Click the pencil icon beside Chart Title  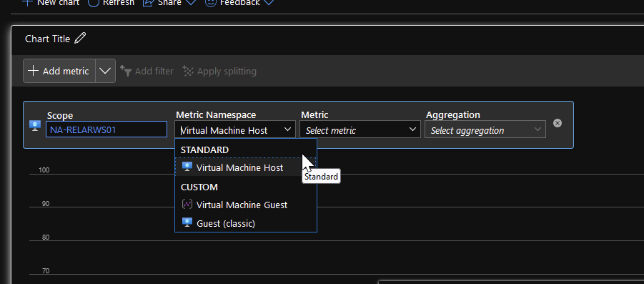(81, 38)
